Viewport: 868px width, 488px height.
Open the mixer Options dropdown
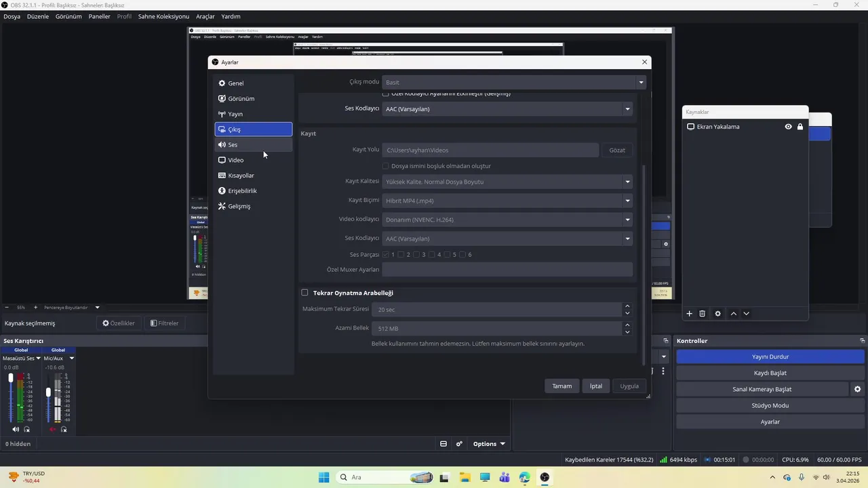pyautogui.click(x=489, y=444)
